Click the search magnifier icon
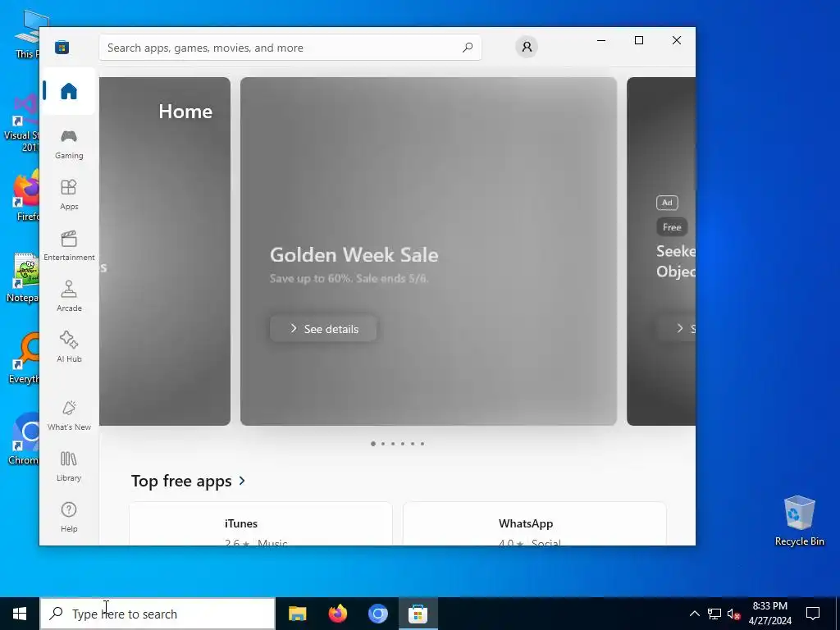Viewport: 840px width, 630px height. [468, 47]
